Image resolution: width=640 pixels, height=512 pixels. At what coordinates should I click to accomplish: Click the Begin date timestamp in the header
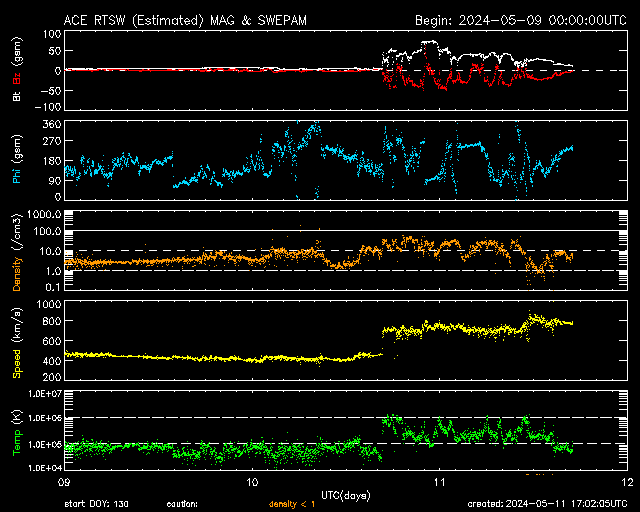click(x=507, y=20)
